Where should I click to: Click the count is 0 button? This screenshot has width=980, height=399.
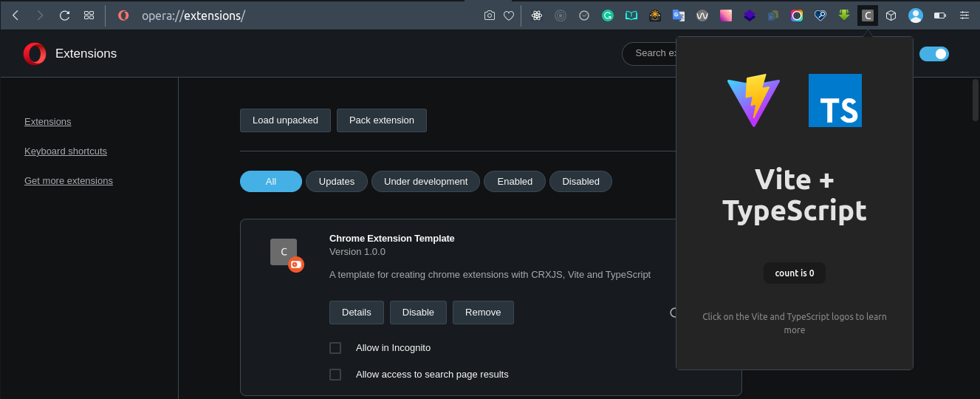click(795, 273)
